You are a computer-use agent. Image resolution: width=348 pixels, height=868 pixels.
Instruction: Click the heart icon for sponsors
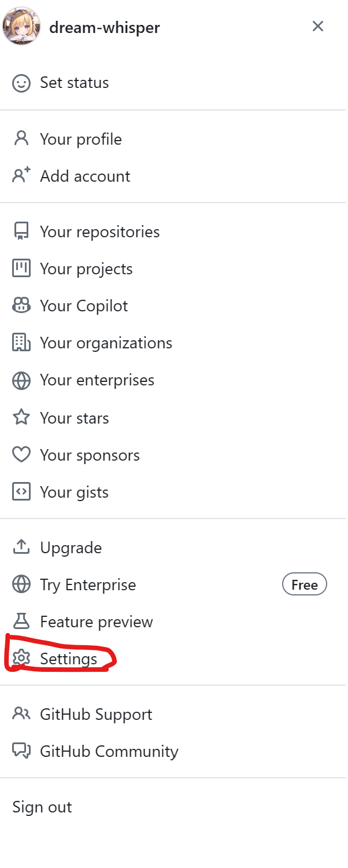(21, 455)
